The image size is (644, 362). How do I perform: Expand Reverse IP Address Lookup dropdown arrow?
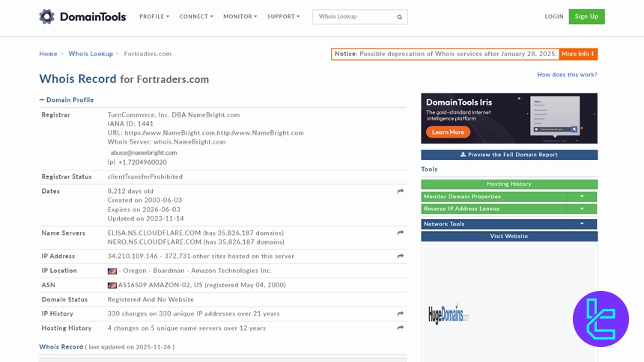tap(582, 209)
